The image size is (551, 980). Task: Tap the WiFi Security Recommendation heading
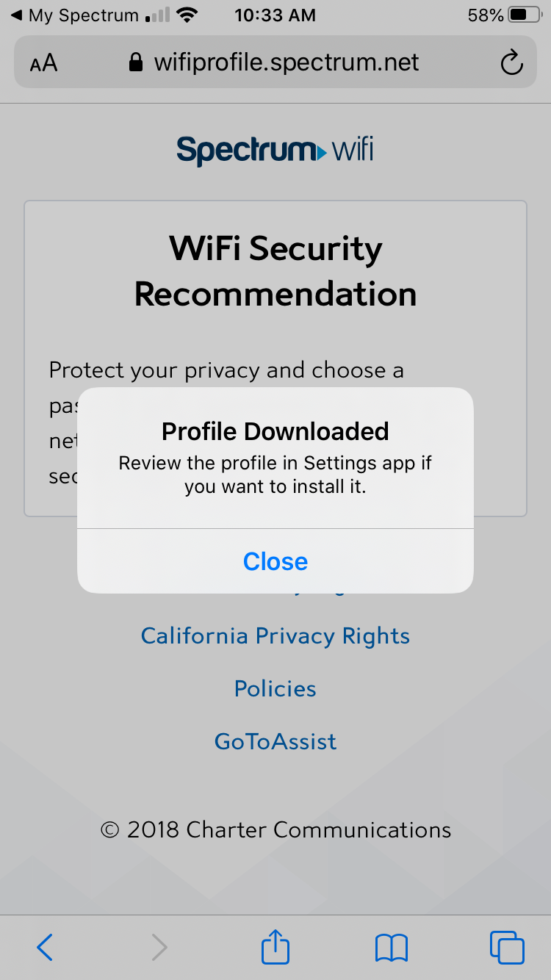pyautogui.click(x=275, y=271)
